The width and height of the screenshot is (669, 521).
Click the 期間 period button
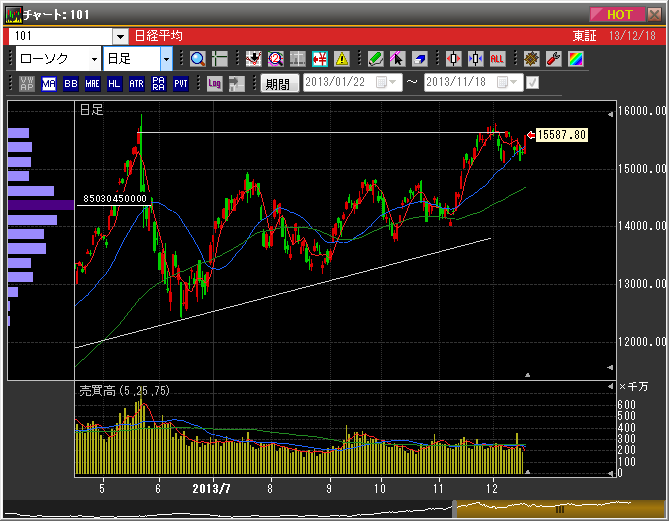click(x=278, y=84)
